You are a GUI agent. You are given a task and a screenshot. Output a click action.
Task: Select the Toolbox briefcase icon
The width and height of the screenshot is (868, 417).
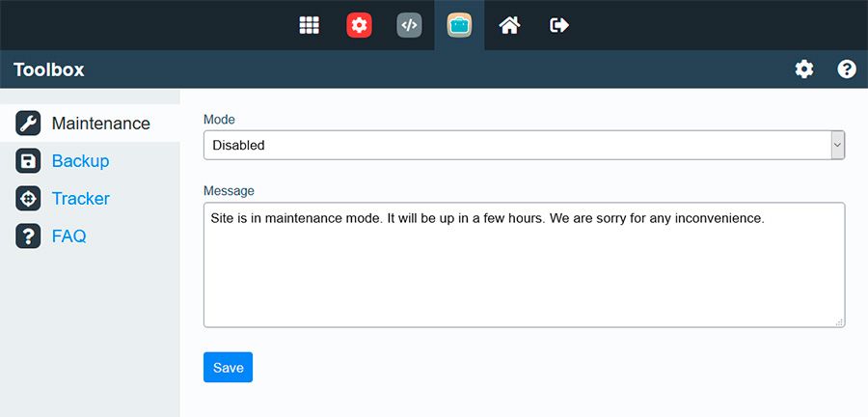pyautogui.click(x=459, y=25)
